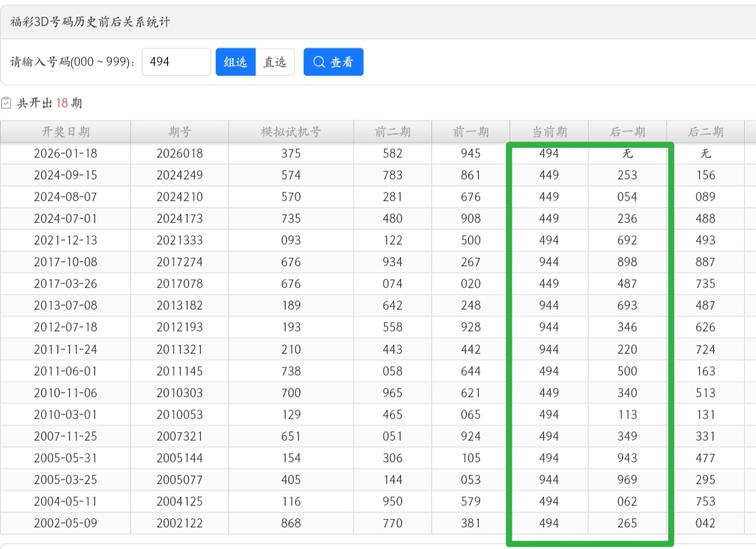Select the 组选 mode option
This screenshot has width=756, height=549.
click(235, 62)
